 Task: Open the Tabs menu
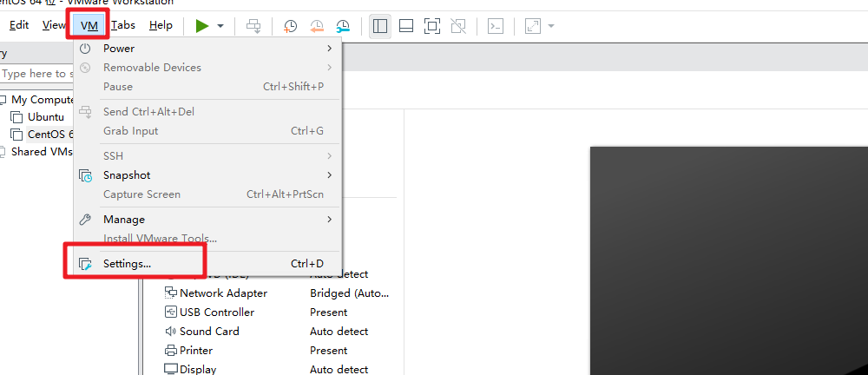coord(123,25)
